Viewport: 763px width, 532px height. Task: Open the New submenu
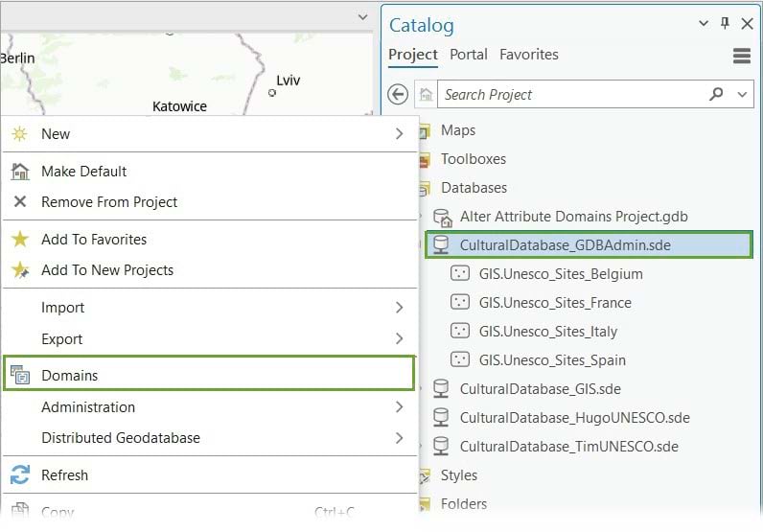(209, 134)
